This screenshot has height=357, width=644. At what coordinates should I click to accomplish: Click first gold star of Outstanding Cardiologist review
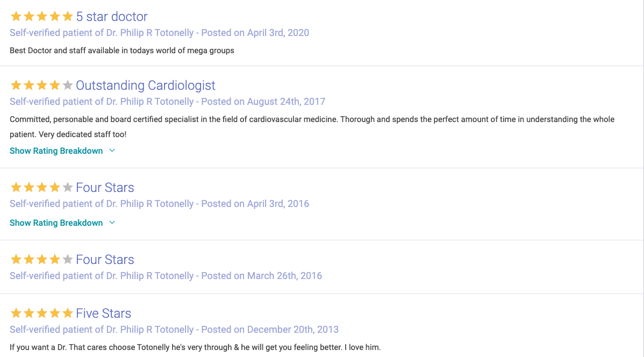point(16,85)
